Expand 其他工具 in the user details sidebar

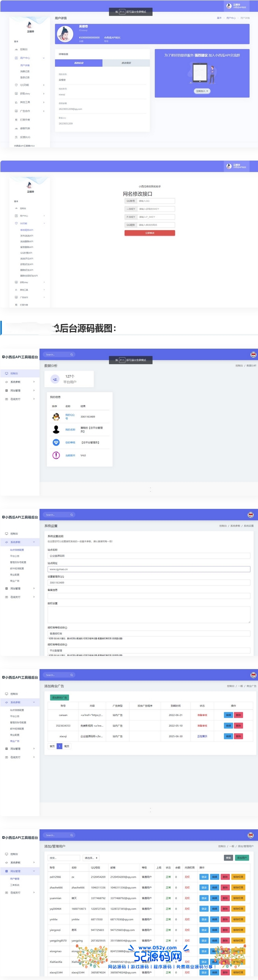click(x=44, y=102)
